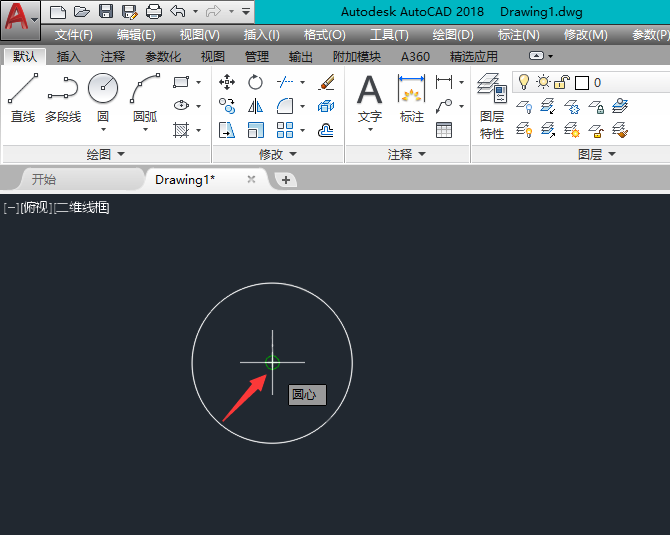This screenshot has width=670, height=535.
Task: Open Customize Quick Access Toolbar dropdown
Action: tap(246, 12)
